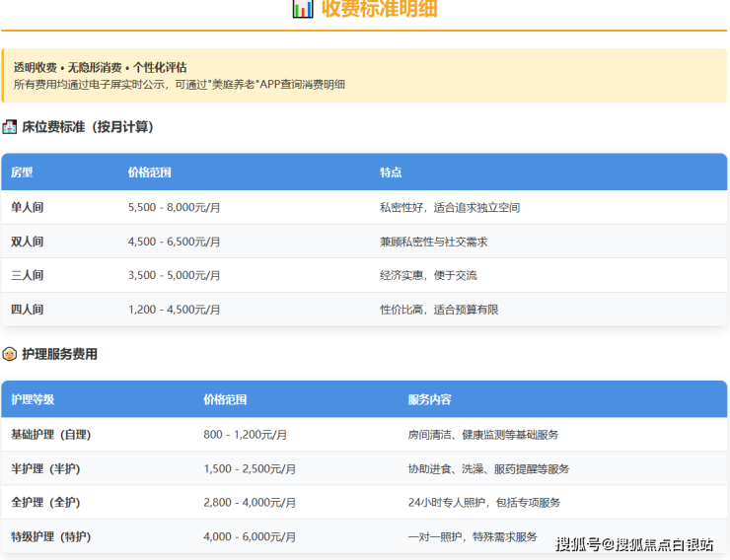This screenshot has width=730, height=560.
Task: Select the 基础护理(自理) row
Action: pos(50,435)
